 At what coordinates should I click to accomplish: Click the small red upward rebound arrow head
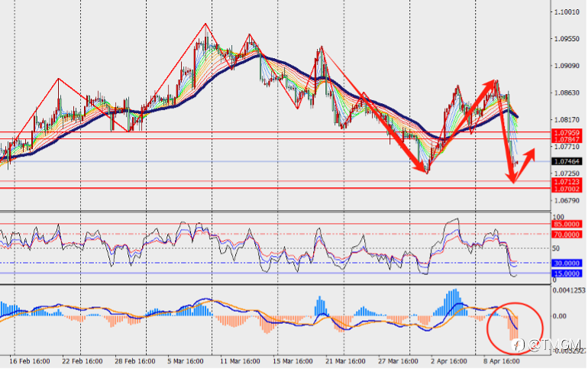pos(530,153)
